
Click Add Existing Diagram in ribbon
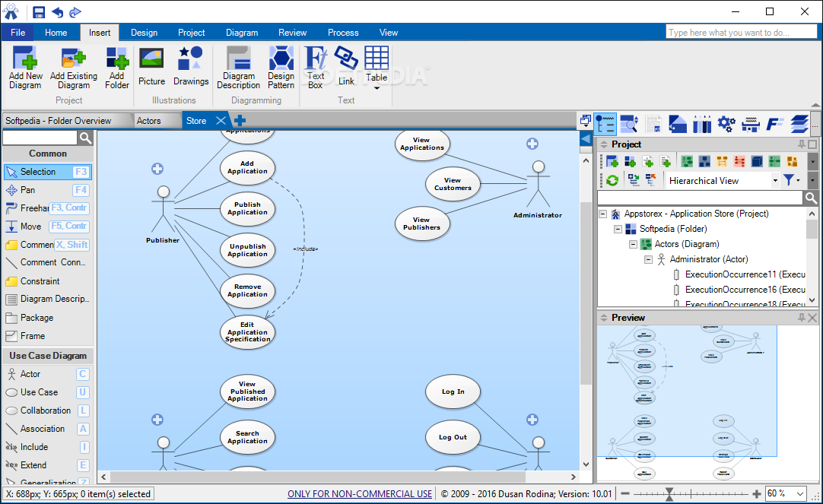point(74,68)
